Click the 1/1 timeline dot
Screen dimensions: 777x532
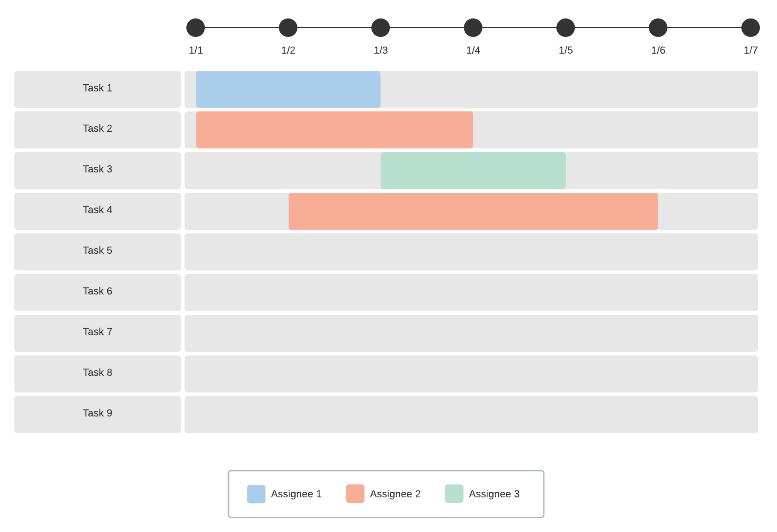[x=196, y=28]
